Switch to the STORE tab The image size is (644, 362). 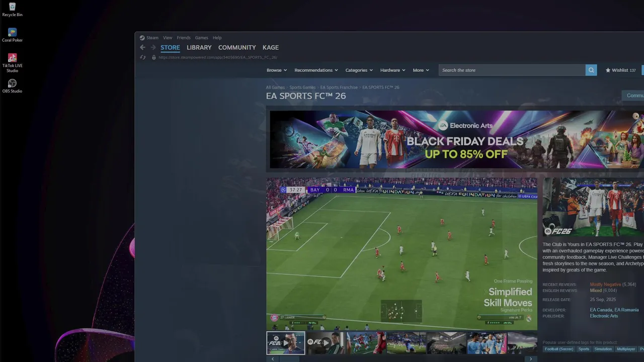pyautogui.click(x=170, y=48)
